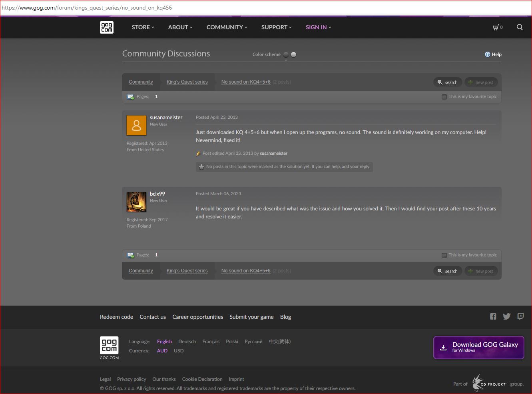The height and width of the screenshot is (394, 532).
Task: Open the shopping cart icon
Action: pyautogui.click(x=496, y=27)
